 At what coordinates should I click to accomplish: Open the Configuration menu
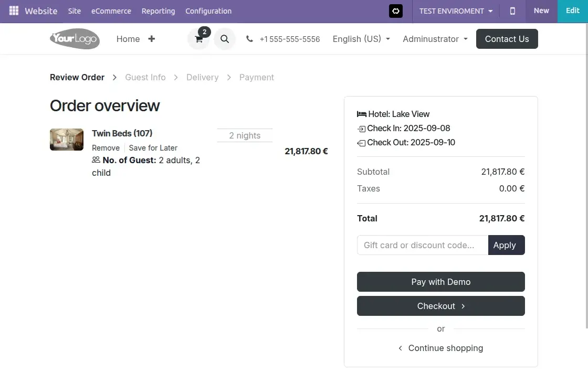[208, 10]
